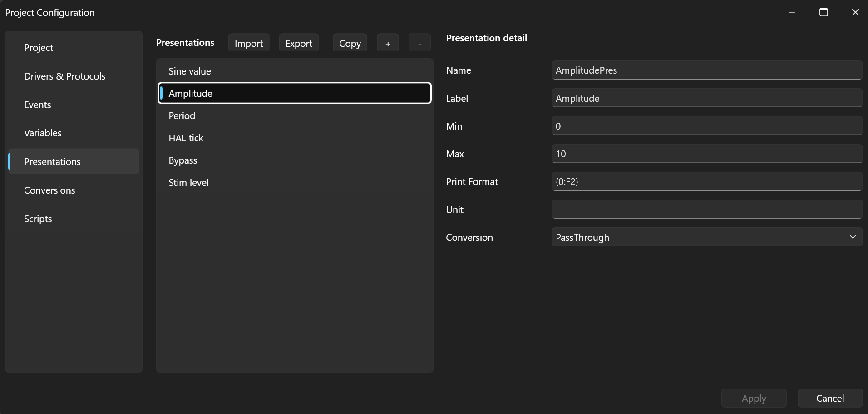Go to Drivers & Protocols section
The image size is (868, 414).
[x=74, y=76]
